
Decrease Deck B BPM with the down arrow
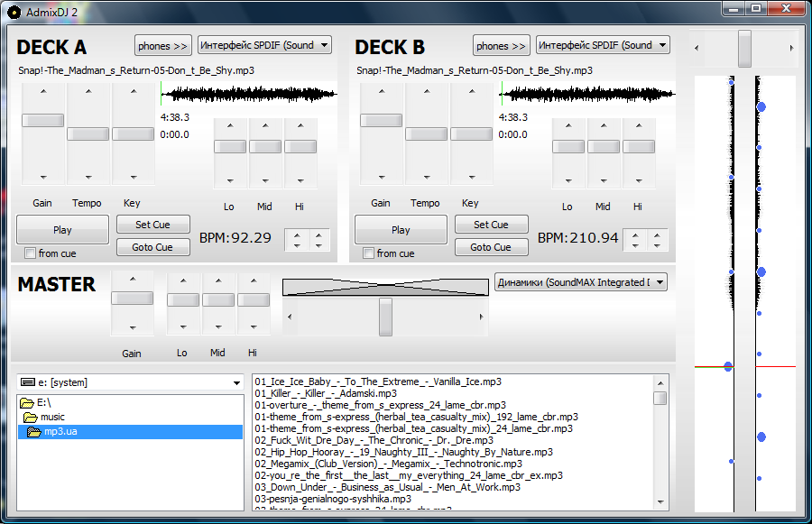tap(636, 245)
